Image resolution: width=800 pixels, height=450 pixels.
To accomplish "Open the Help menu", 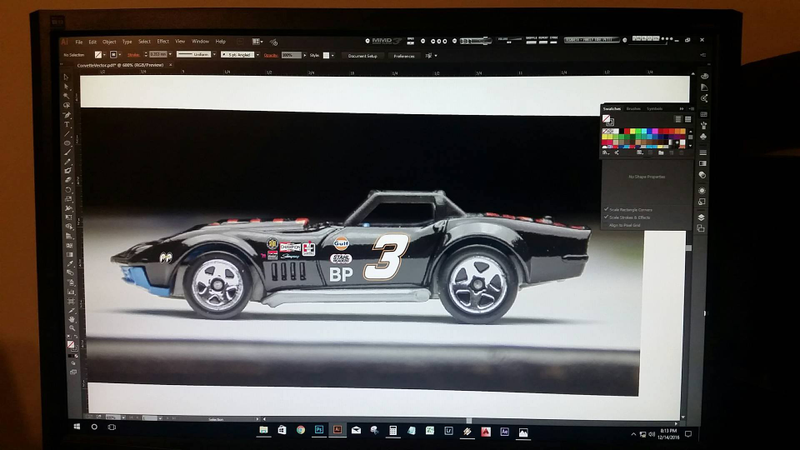I will tap(220, 41).
